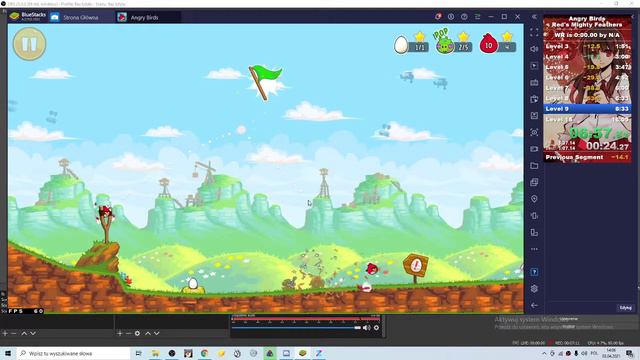Click Red bird on slingshot
This screenshot has height=360, width=640.
105,211
